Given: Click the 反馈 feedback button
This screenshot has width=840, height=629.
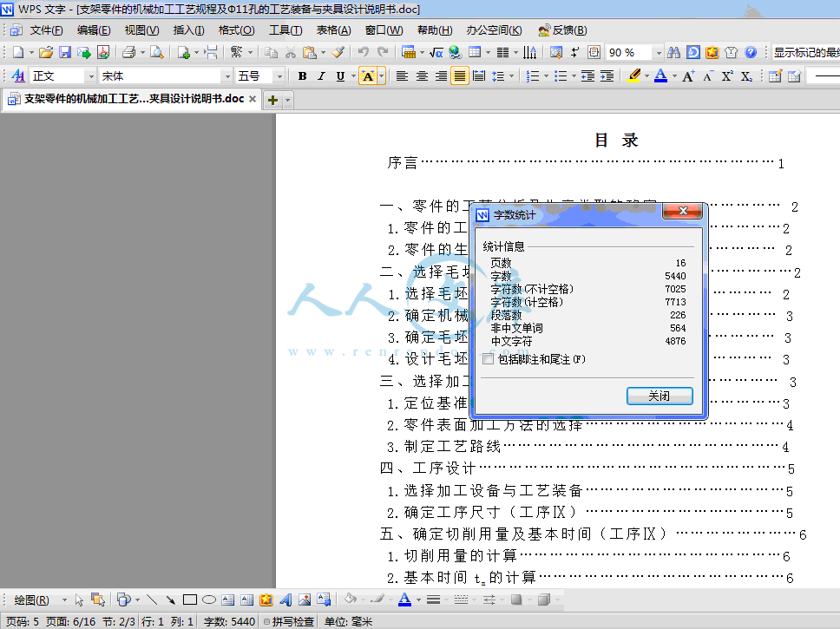Looking at the screenshot, I should [x=563, y=30].
